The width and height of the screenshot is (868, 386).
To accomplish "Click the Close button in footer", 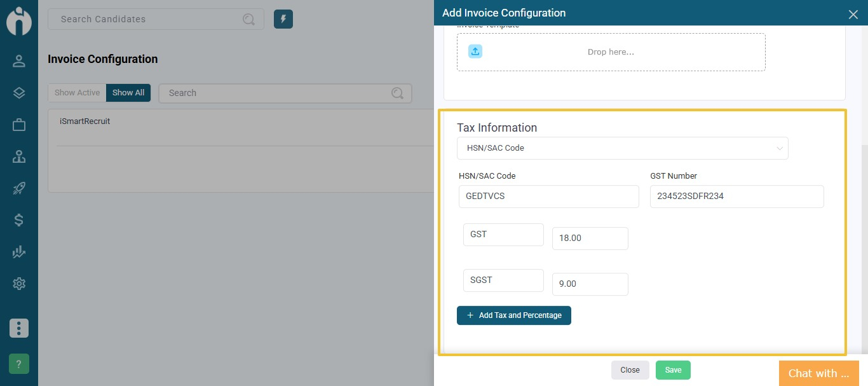I will (630, 370).
